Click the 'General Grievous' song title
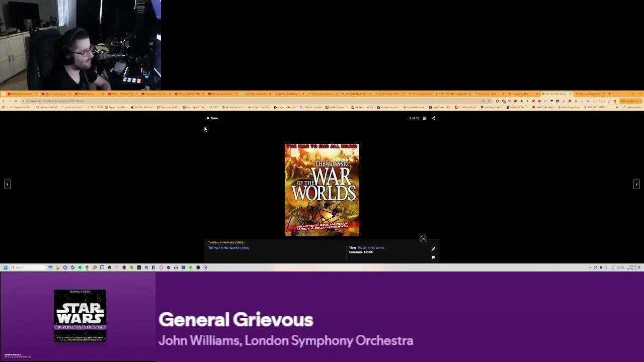Image resolution: width=644 pixels, height=362 pixels. click(236, 320)
